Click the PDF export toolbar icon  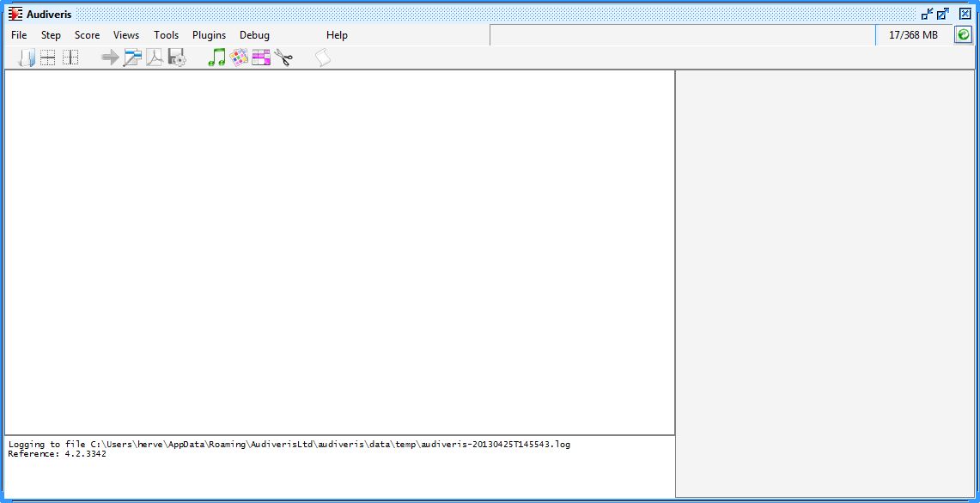155,58
